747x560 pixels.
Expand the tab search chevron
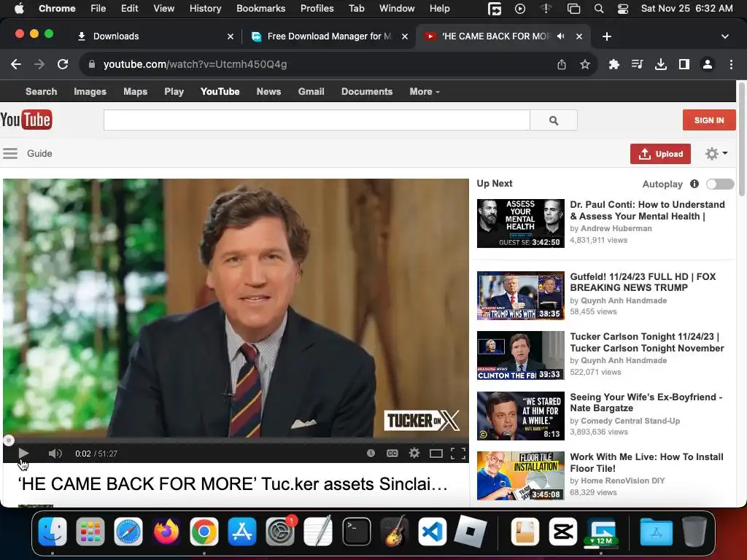point(724,36)
